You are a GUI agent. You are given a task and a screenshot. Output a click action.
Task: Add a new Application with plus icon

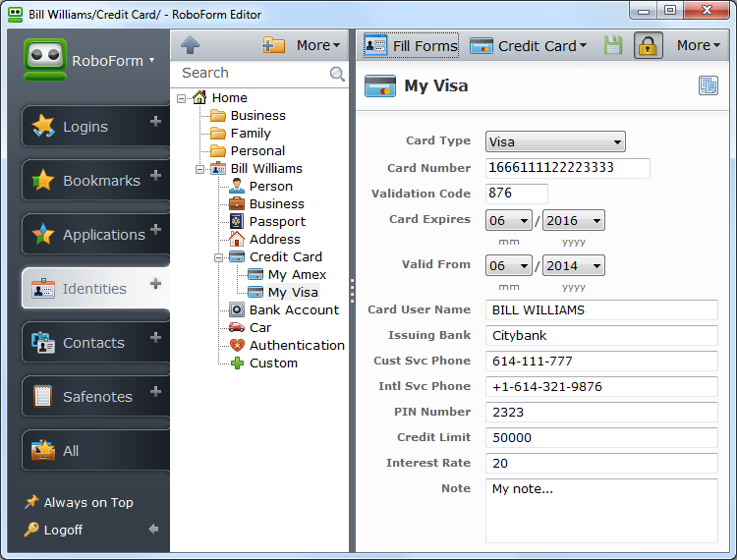point(155,229)
